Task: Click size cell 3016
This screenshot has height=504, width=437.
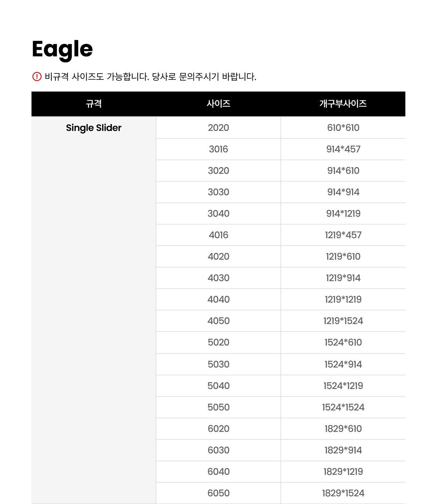Action: [219, 149]
